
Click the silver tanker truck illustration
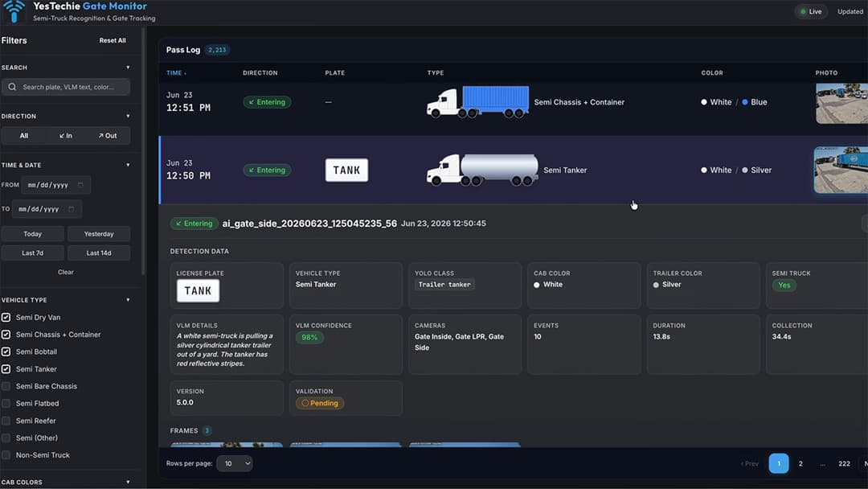[x=482, y=170]
